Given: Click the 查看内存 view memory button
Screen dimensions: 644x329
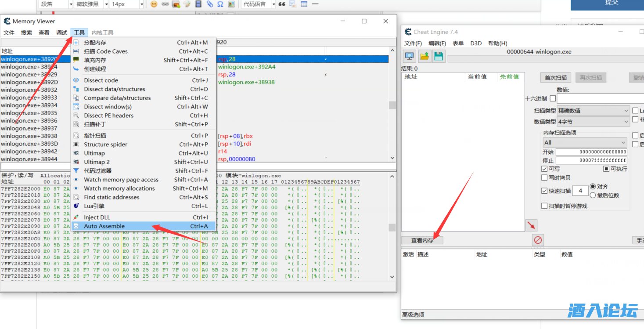Looking at the screenshot, I should coord(422,241).
